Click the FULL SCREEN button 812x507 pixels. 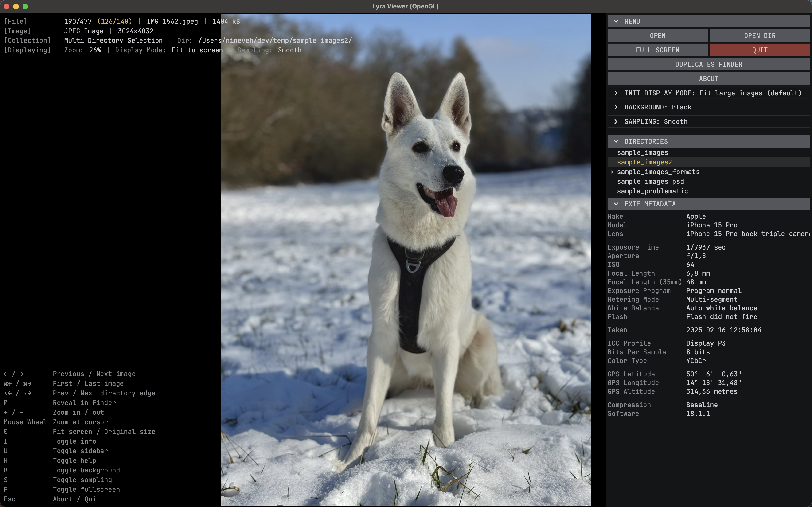(x=657, y=50)
